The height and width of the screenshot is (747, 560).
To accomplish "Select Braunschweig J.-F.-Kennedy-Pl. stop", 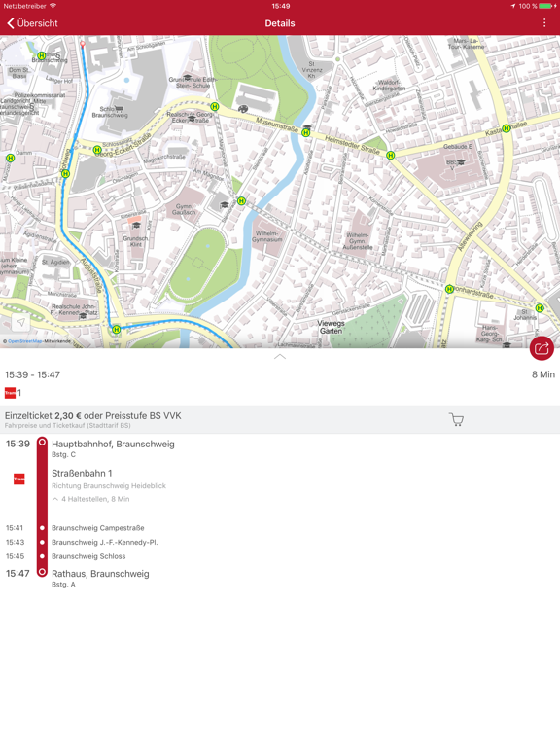I will tap(105, 542).
